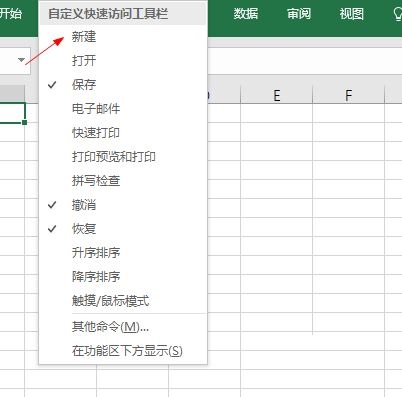Select column F header
This screenshot has height=397, width=402.
(x=349, y=96)
